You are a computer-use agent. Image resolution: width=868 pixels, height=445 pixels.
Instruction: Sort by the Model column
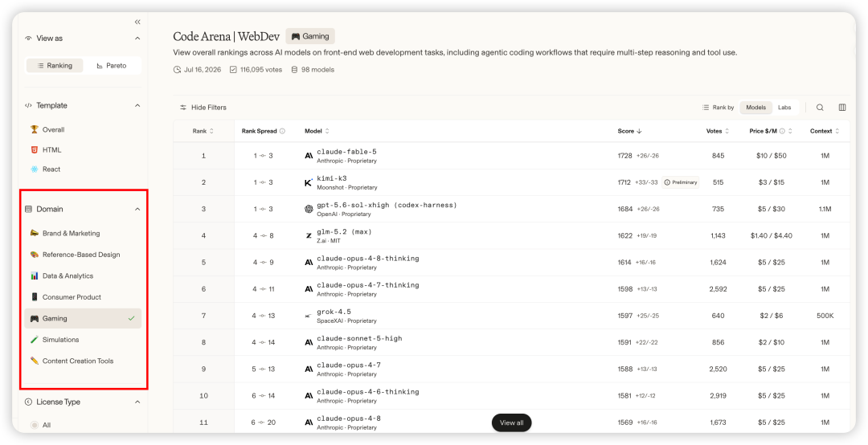coord(317,131)
